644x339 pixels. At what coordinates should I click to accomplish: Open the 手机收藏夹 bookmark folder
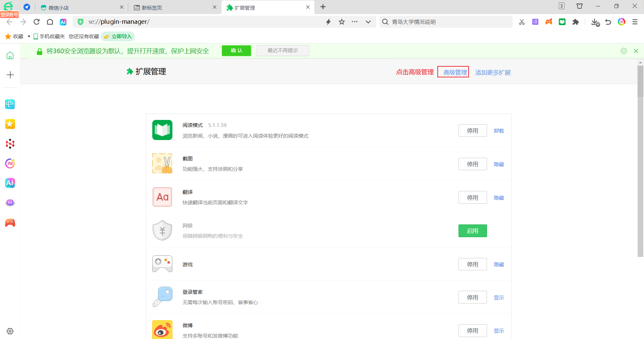(x=49, y=37)
